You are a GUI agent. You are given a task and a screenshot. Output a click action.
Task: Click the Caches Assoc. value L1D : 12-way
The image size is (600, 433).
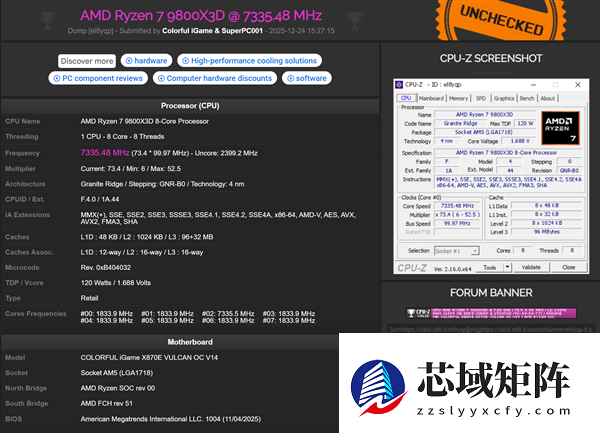[x=142, y=252]
